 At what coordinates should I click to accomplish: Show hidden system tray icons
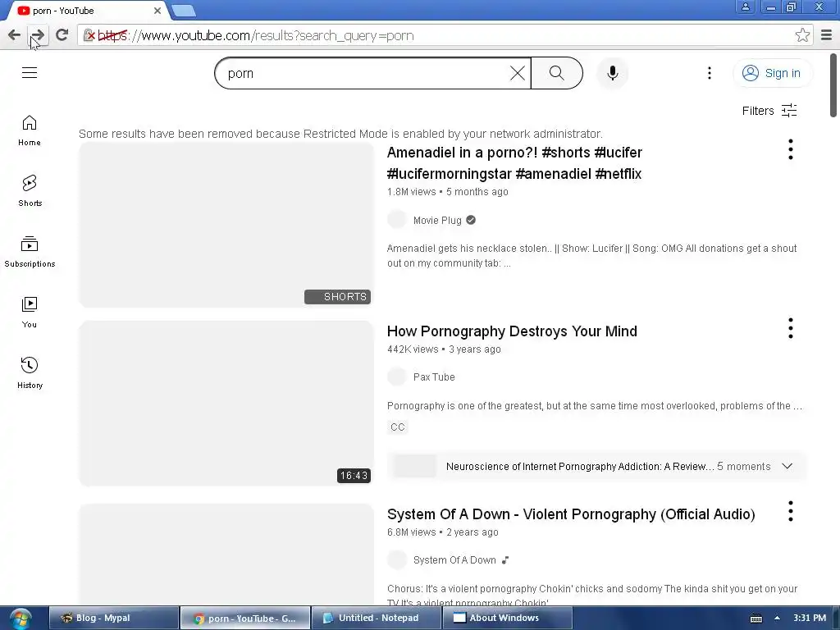777,618
